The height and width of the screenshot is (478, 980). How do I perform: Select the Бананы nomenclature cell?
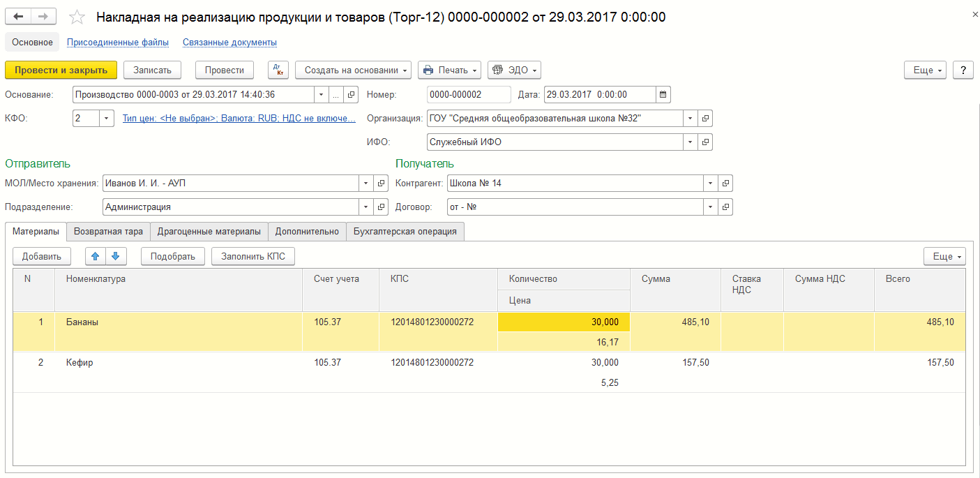coord(179,331)
